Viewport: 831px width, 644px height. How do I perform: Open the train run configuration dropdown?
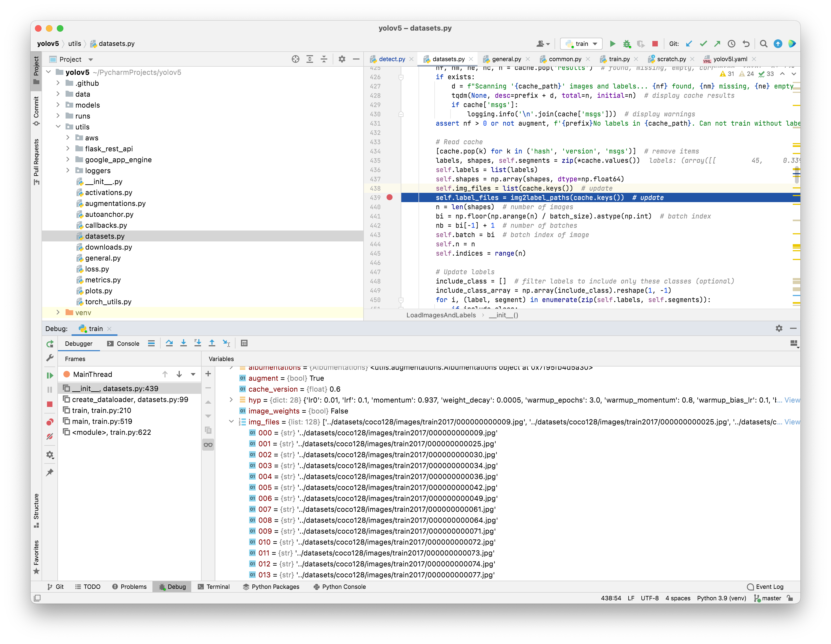(596, 43)
